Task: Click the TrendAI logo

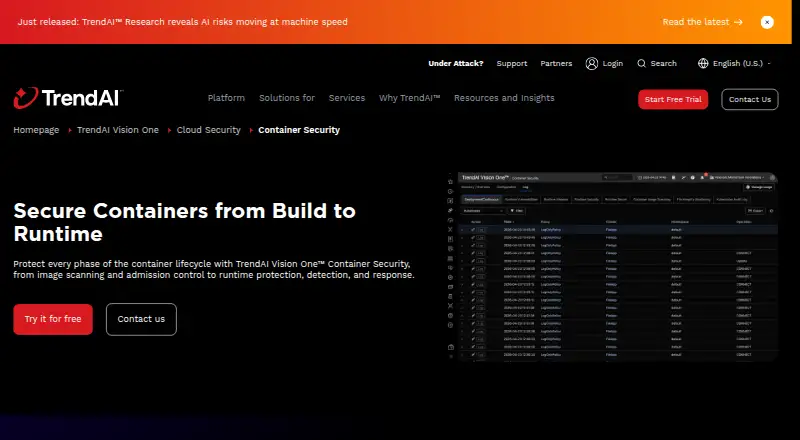Action: [x=68, y=98]
